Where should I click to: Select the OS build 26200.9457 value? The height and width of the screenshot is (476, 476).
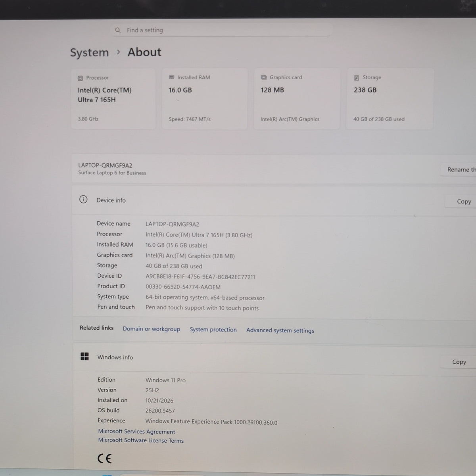160,411
